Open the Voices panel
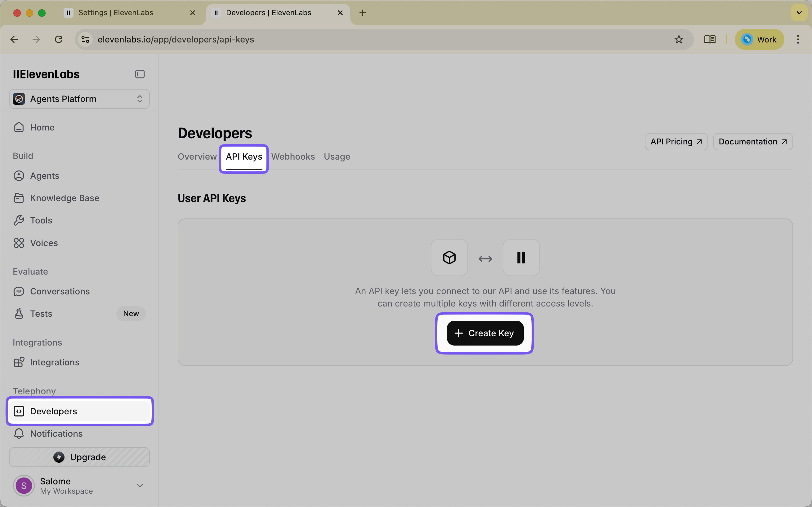This screenshot has width=812, height=507. 43,243
